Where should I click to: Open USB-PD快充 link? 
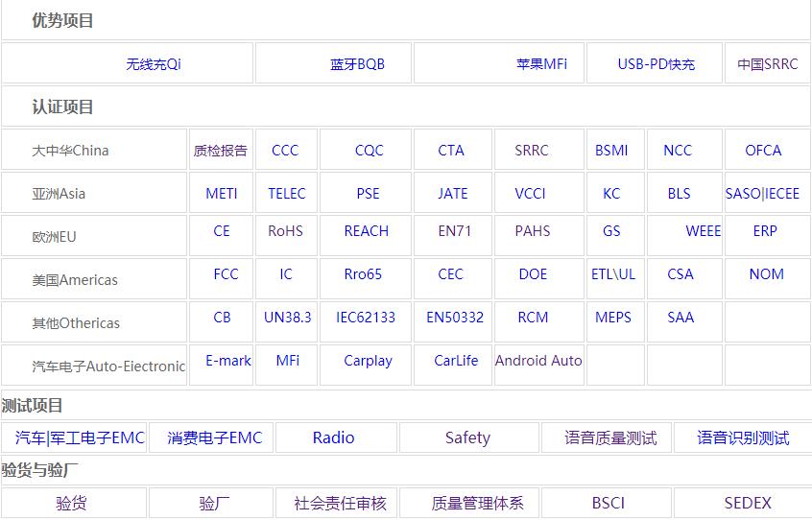(x=656, y=64)
